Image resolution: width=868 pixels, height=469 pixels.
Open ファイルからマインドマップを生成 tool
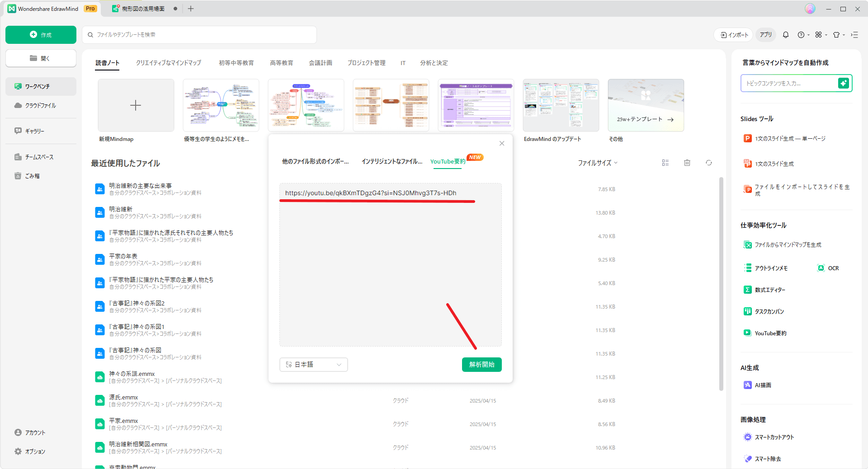click(783, 245)
